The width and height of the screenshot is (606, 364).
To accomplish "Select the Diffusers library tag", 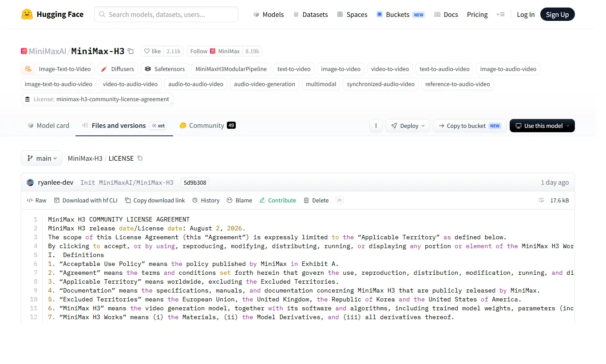I will click(117, 69).
